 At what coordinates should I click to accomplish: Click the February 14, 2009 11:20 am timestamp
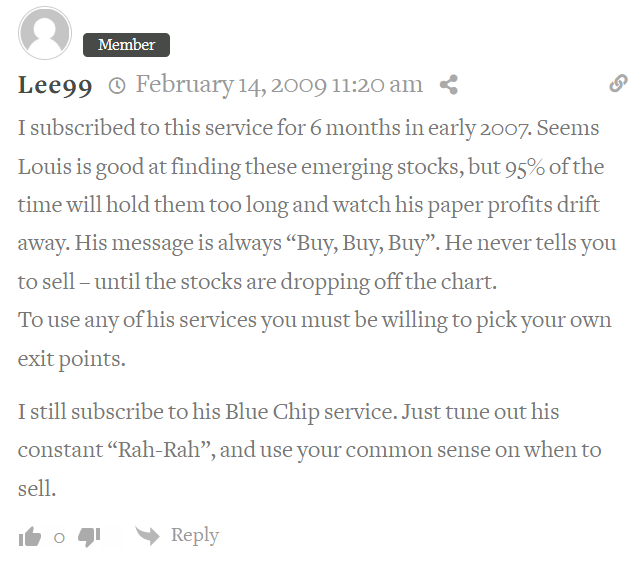tap(279, 85)
